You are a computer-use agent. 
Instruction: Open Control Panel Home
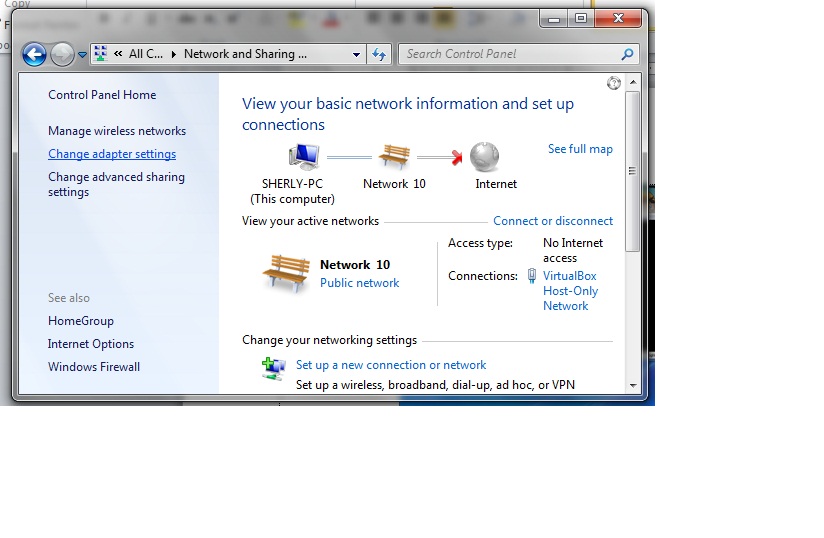[102, 95]
